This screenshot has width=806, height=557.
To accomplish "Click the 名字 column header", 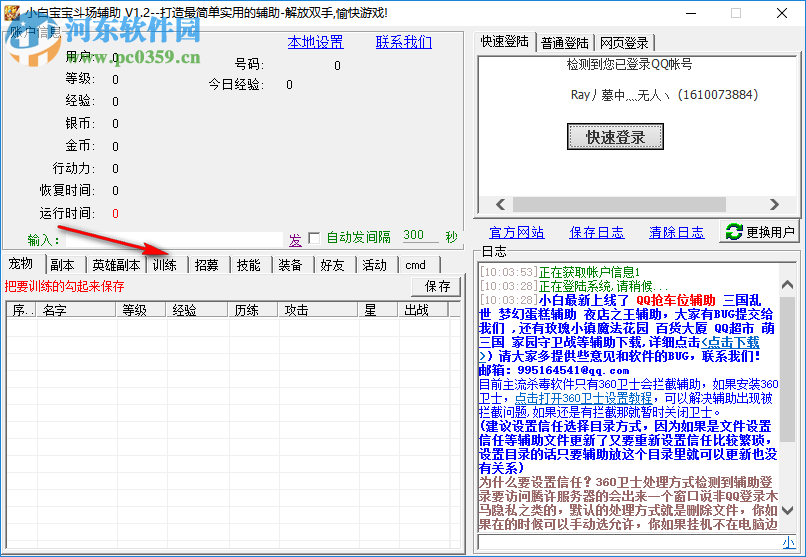I will pyautogui.click(x=77, y=310).
